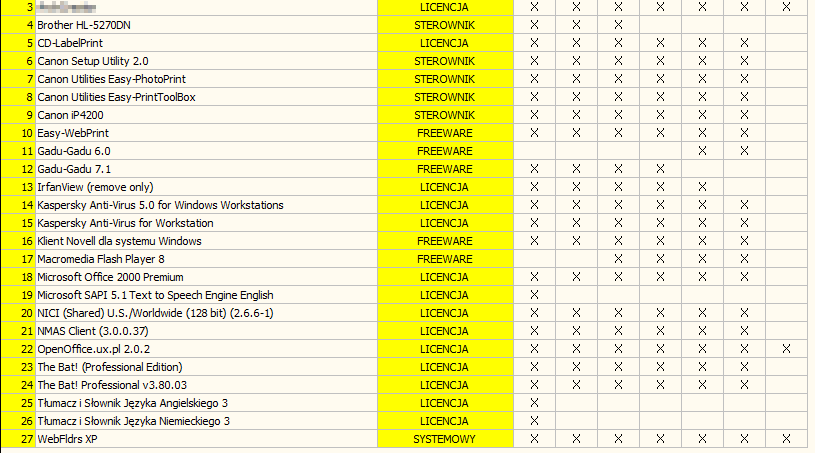Viewport: 815px width, 453px height.
Task: Click row number 4 header
Action: (18, 25)
